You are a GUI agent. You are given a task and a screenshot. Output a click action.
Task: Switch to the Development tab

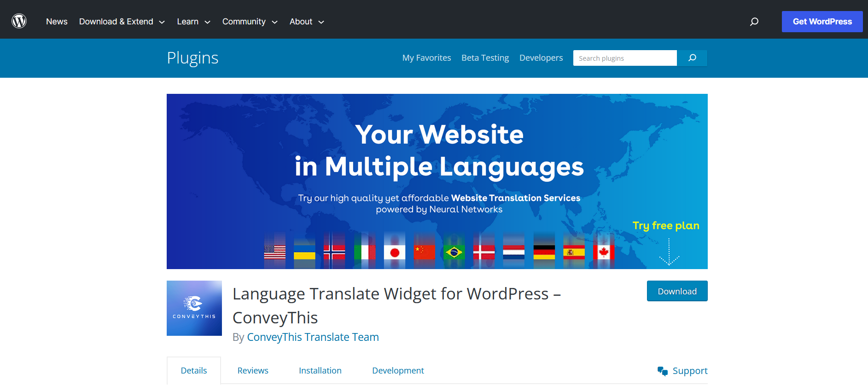coord(398,370)
